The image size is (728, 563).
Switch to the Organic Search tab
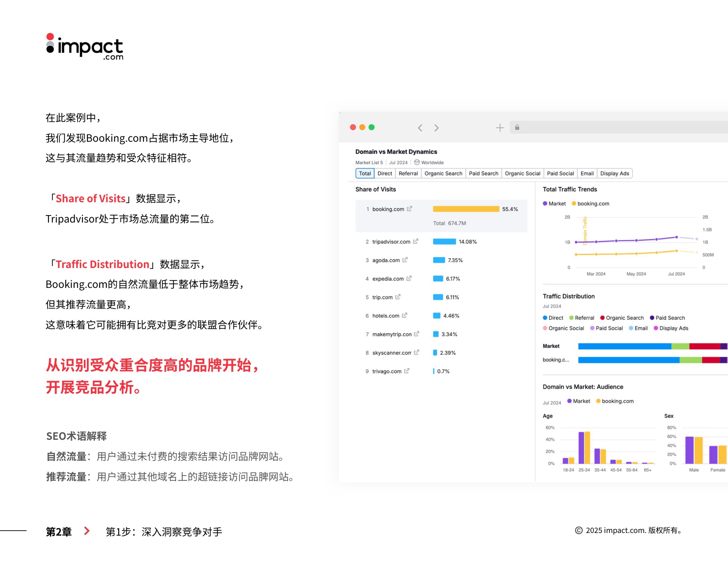[443, 173]
